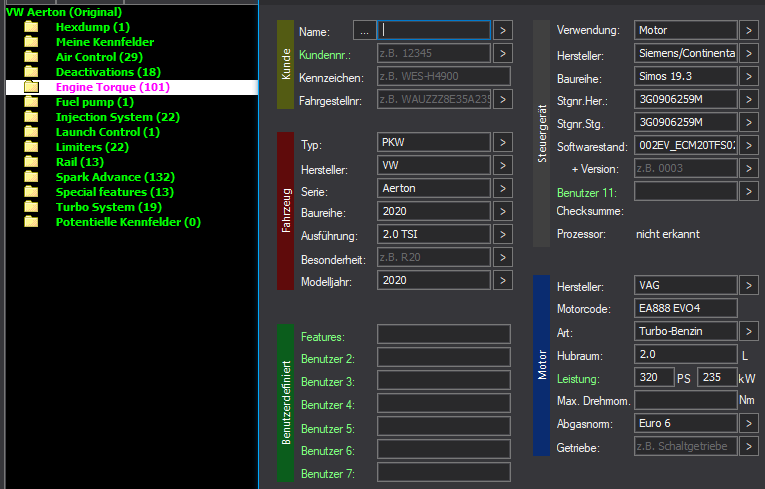Screen dimensions: 765x489
Task: Select Engine Torque (101) tree label
Action: (x=113, y=87)
